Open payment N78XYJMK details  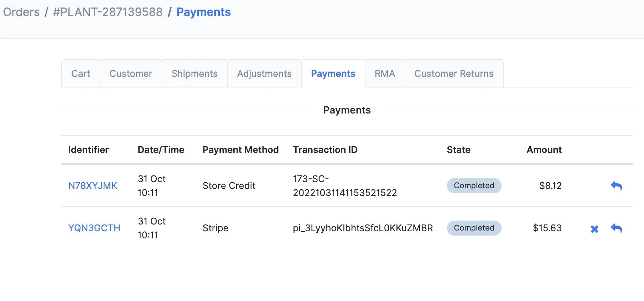pyautogui.click(x=93, y=186)
